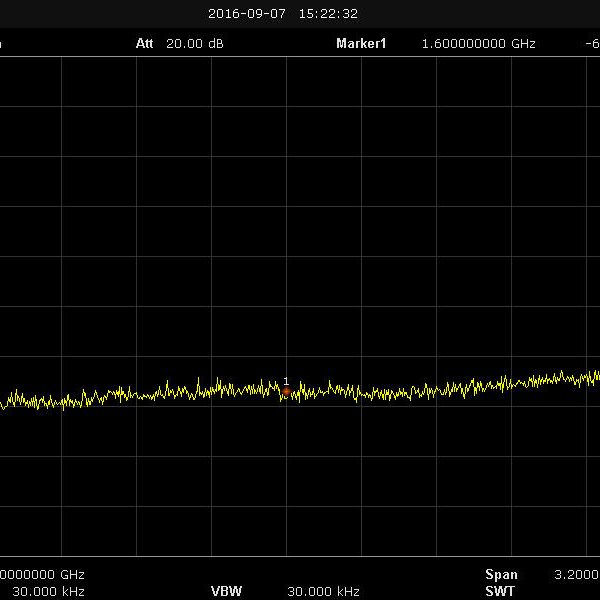Click the clipped marker amplitude reading right of GHz

tap(592, 44)
